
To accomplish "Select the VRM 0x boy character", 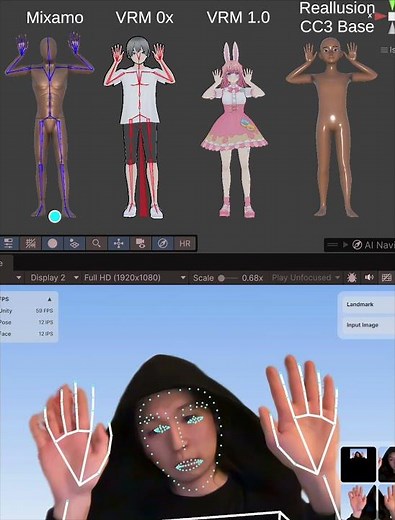I will tap(139, 127).
